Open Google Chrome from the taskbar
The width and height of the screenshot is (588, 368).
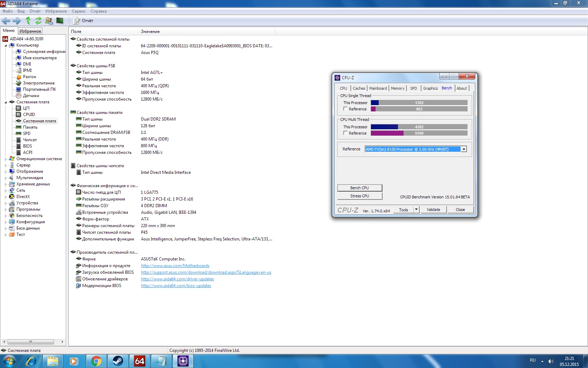[96, 361]
